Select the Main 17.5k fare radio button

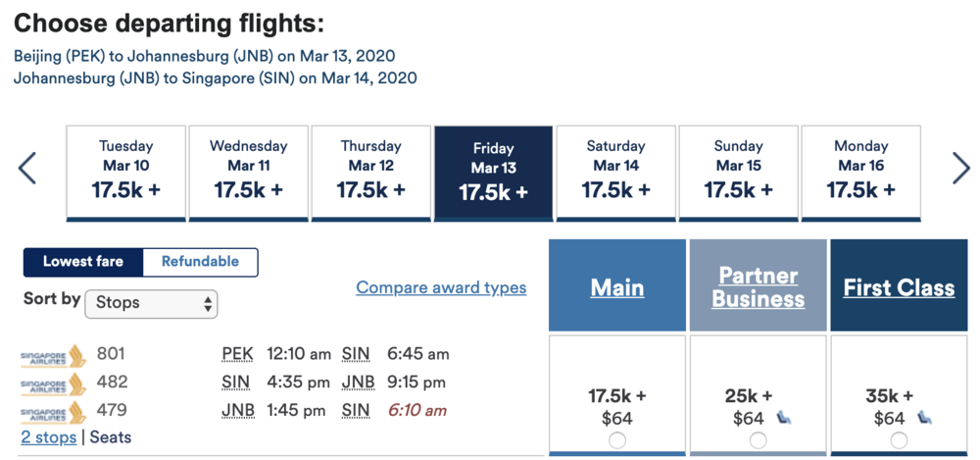(x=617, y=440)
